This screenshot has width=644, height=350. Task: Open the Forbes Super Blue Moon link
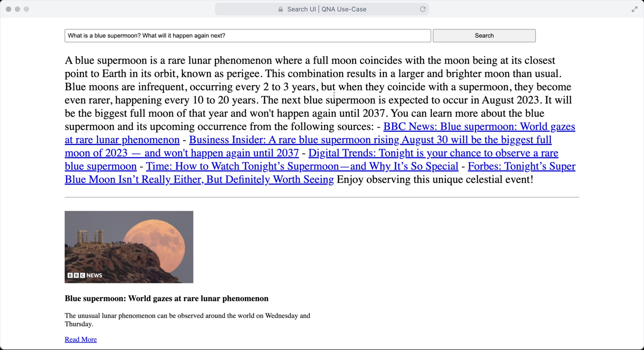point(521,167)
